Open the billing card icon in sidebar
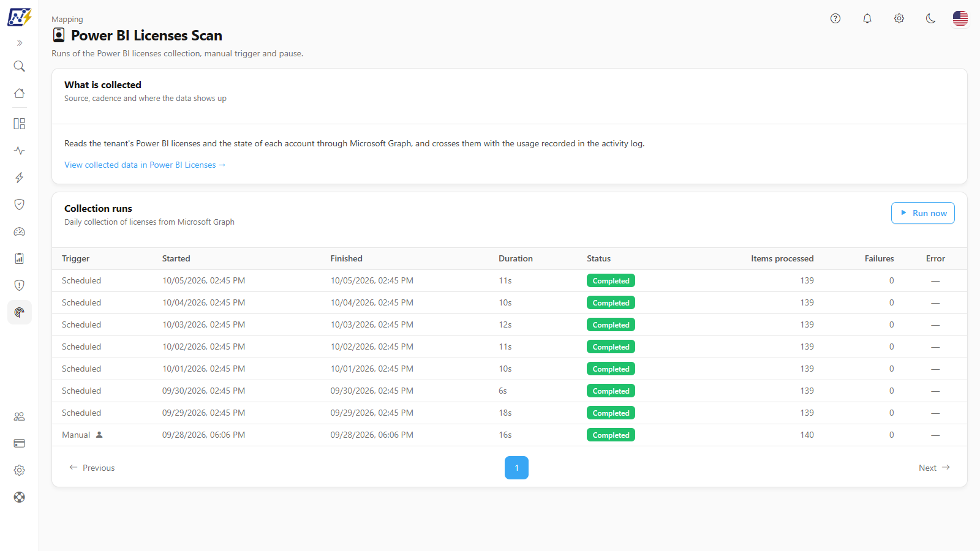 [20, 443]
